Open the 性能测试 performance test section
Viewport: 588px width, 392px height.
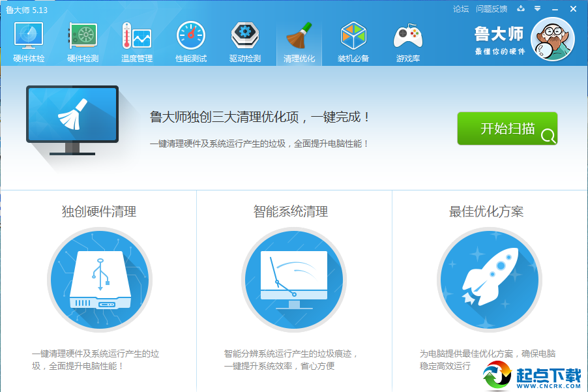tap(191, 42)
